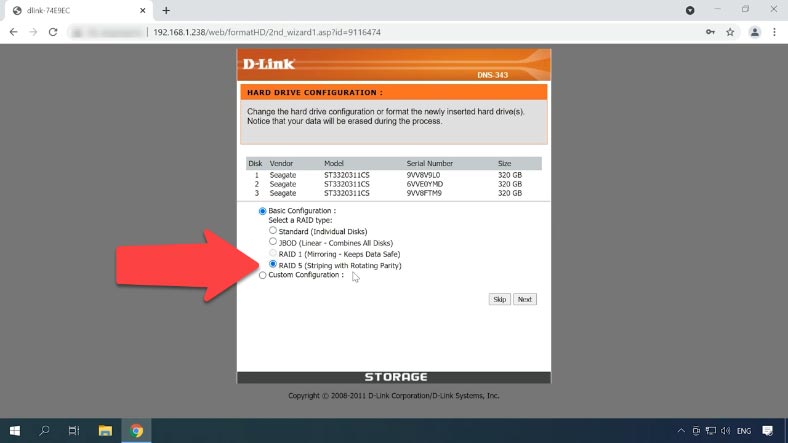Go back using browser back arrow
The width and height of the screenshot is (788, 443).
tap(14, 32)
